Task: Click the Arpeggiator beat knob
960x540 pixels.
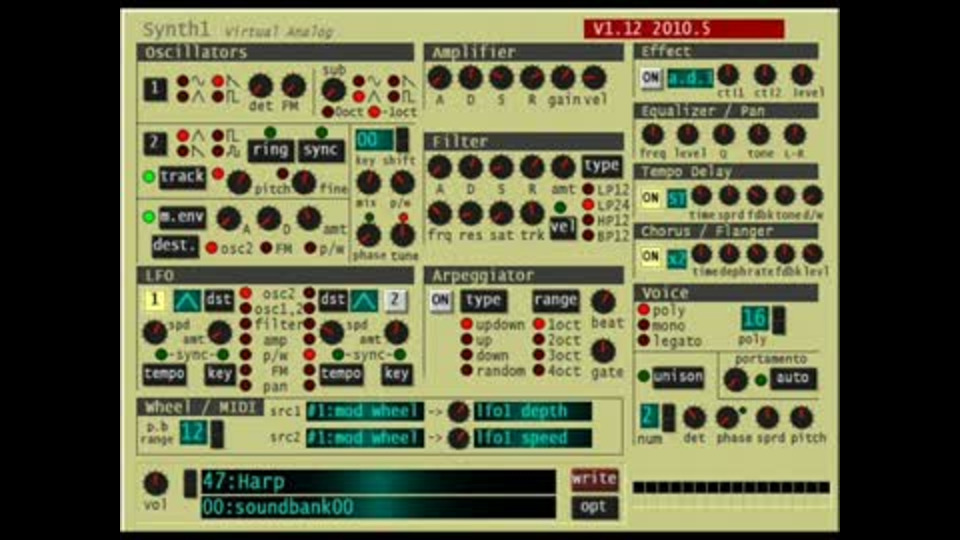Action: [x=603, y=301]
